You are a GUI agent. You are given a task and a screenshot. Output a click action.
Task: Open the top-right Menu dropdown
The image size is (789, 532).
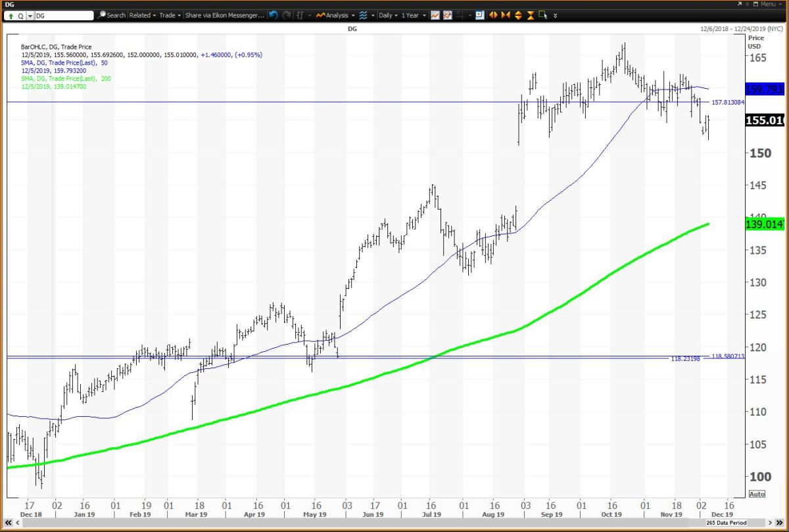point(772,4)
